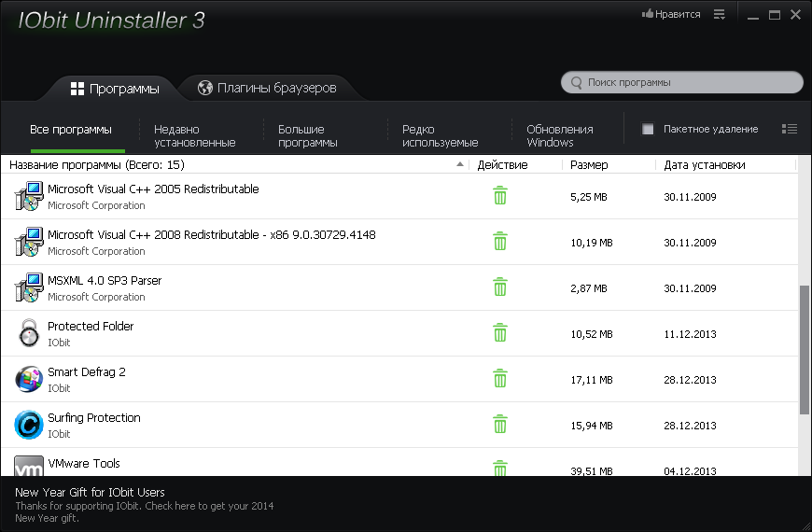Screen dimensions: 812x532
Task: Maximize the IObit Uninstaller window
Action: pyautogui.click(x=774, y=15)
